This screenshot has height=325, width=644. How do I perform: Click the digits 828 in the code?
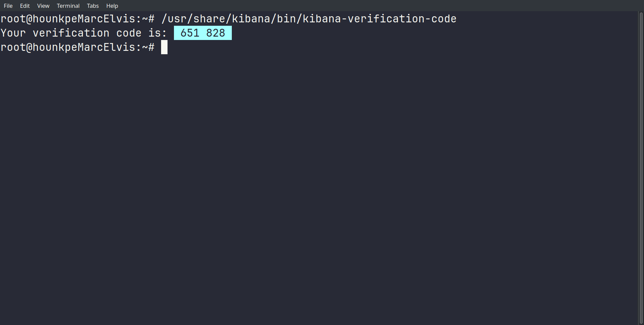[216, 33]
